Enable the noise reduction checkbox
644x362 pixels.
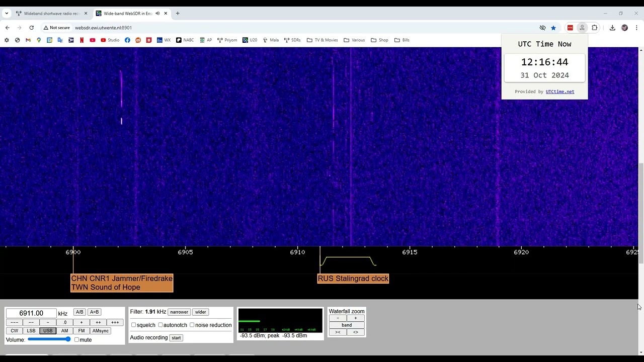192,325
